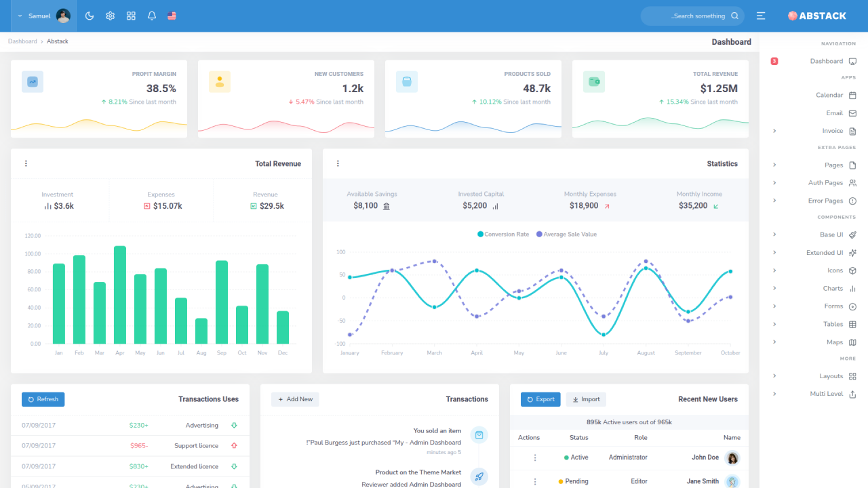Image resolution: width=868 pixels, height=488 pixels.
Task: Expand Extended UI sidebar menu
Action: click(814, 253)
